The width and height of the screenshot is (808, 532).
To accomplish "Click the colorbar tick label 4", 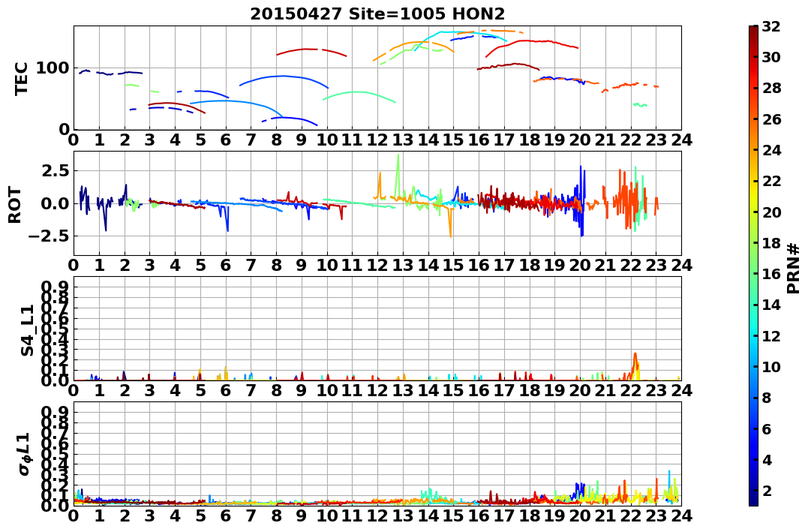I will pos(766,459).
